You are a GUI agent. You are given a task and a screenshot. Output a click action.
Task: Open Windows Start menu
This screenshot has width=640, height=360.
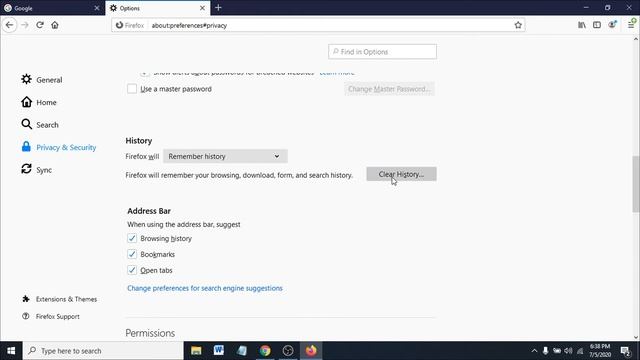click(x=11, y=351)
